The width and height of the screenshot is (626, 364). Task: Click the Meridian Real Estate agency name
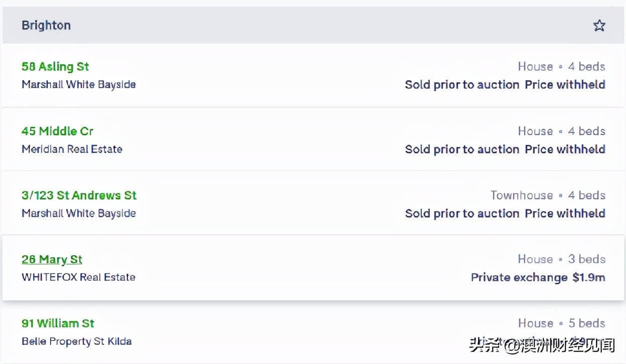tap(72, 149)
